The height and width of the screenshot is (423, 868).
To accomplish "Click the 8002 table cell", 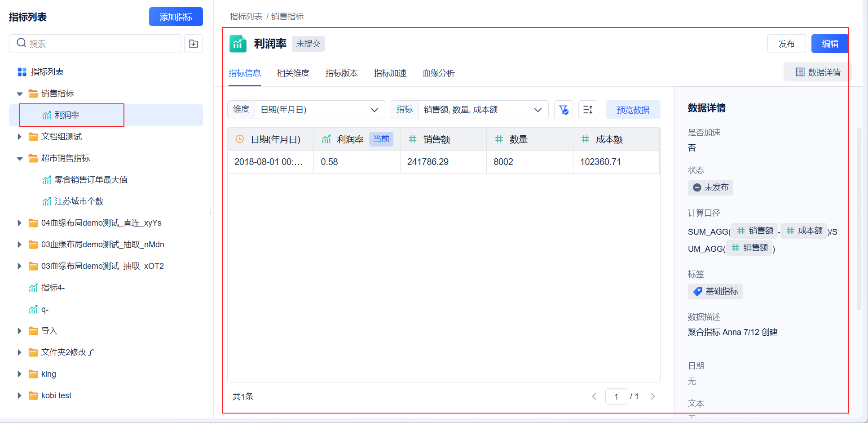I will (x=530, y=162).
